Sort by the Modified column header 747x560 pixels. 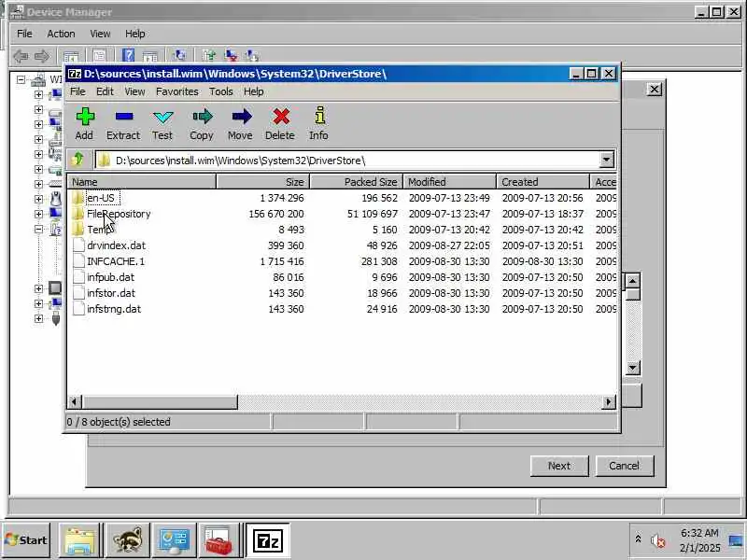point(450,182)
